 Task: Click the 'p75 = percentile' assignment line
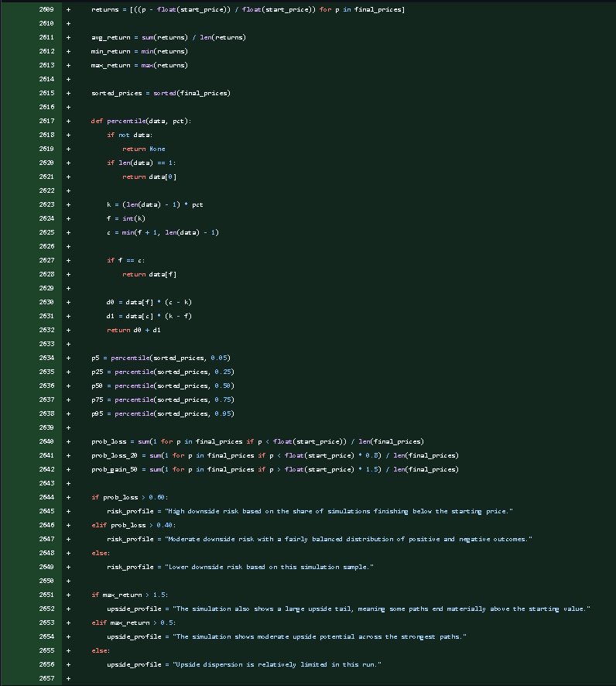163,400
